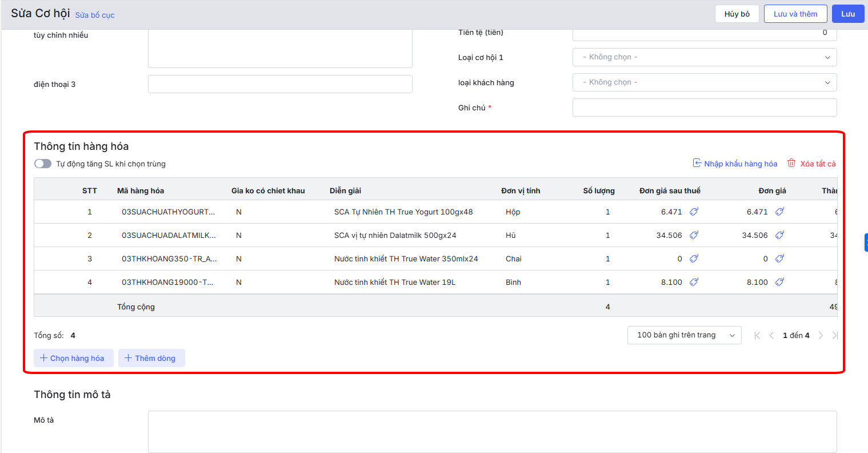
Task: Add a row with Thêm dòng
Action: 151,358
